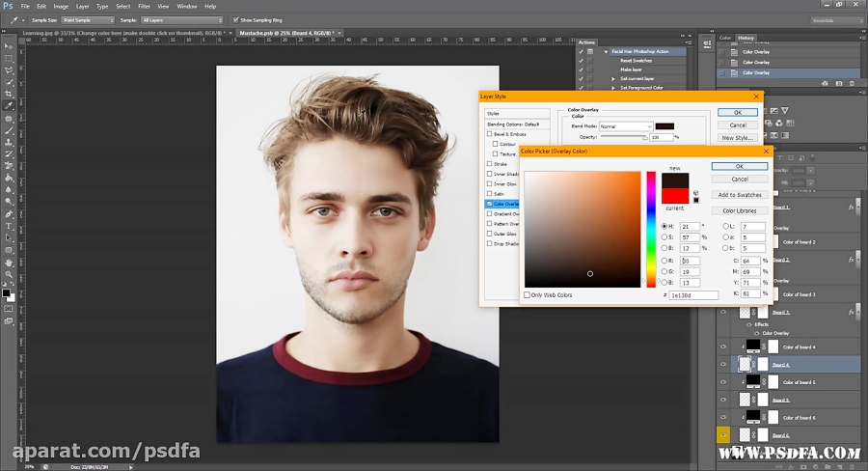Expand Set Foreground Color action step

[x=612, y=88]
